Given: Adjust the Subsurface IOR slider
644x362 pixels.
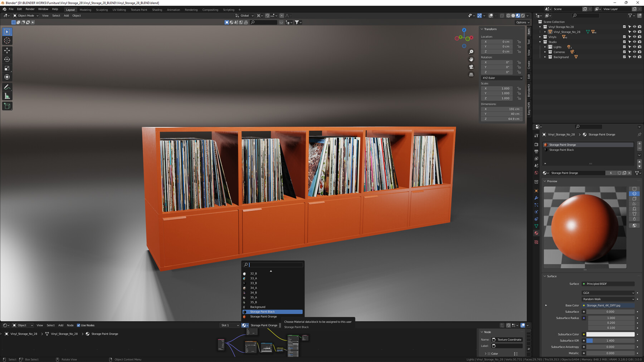Looking at the screenshot, I should (610, 341).
